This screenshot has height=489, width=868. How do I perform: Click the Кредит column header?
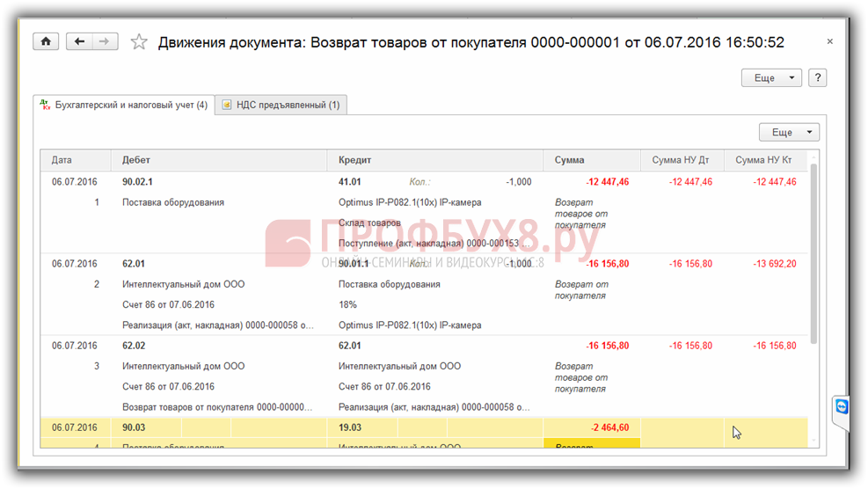coord(355,160)
